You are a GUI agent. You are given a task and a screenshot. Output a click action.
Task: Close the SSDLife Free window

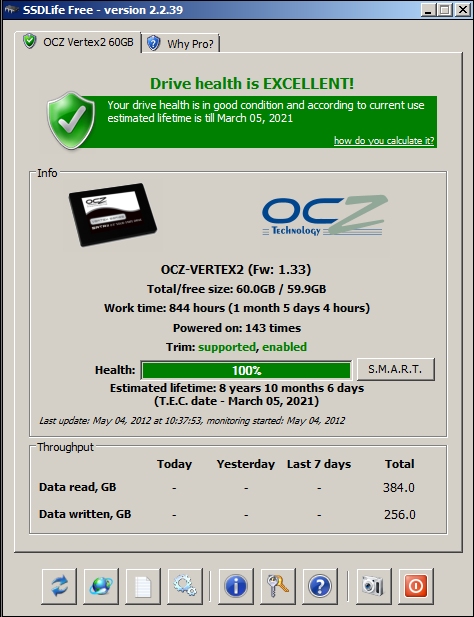tap(463, 9)
